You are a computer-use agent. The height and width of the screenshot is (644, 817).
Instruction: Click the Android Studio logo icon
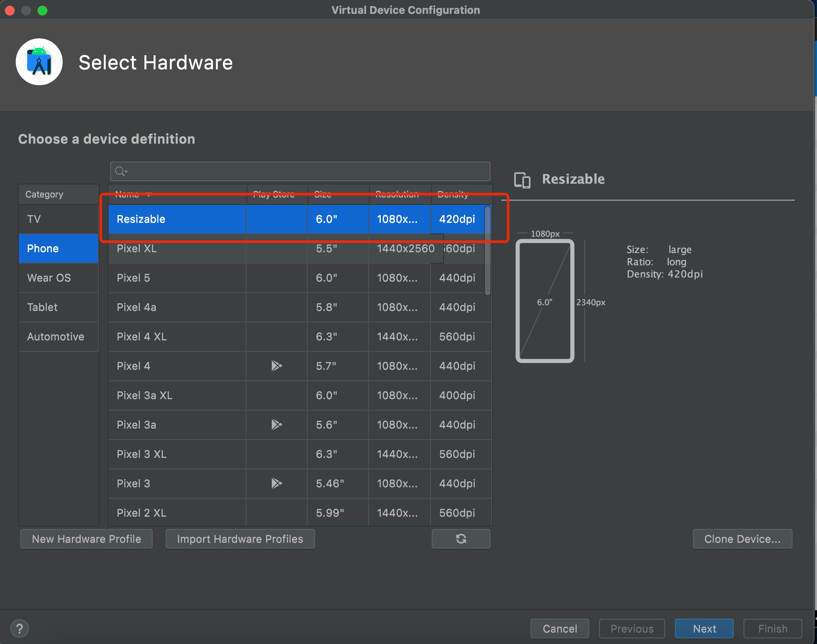(39, 62)
